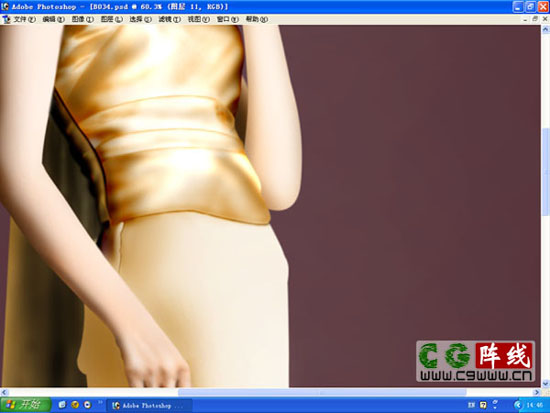This screenshot has width=550, height=413.
Task: Open the 帮助 (Help) menu
Action: 256,19
